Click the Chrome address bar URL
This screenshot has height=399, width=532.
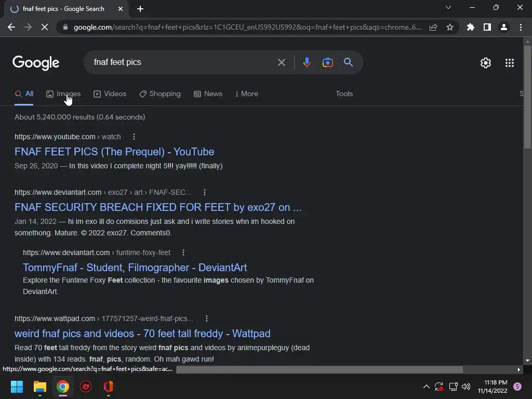(x=247, y=27)
